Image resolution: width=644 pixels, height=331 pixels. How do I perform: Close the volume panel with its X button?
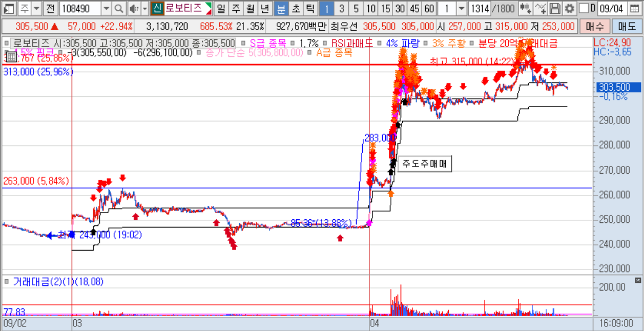coord(638,280)
